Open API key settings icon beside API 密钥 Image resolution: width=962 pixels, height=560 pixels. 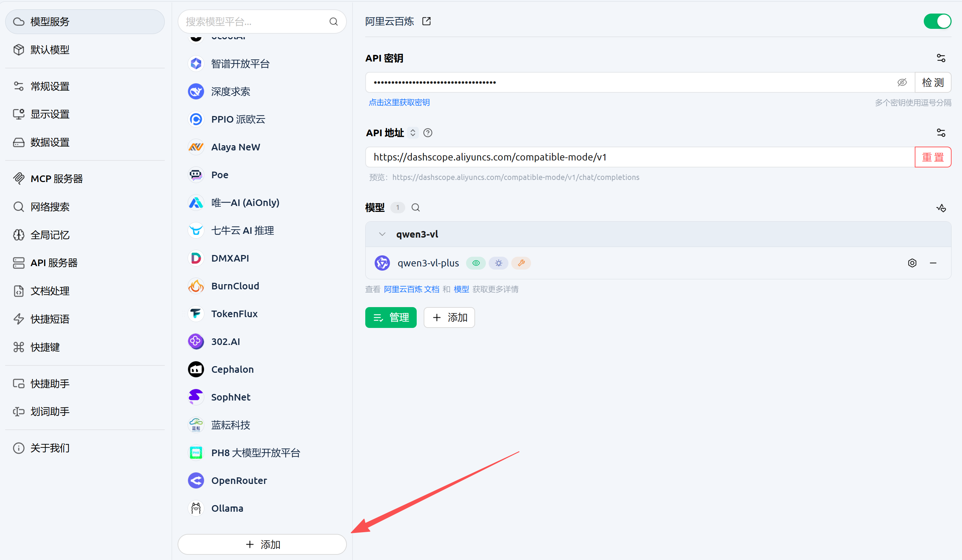pos(940,58)
